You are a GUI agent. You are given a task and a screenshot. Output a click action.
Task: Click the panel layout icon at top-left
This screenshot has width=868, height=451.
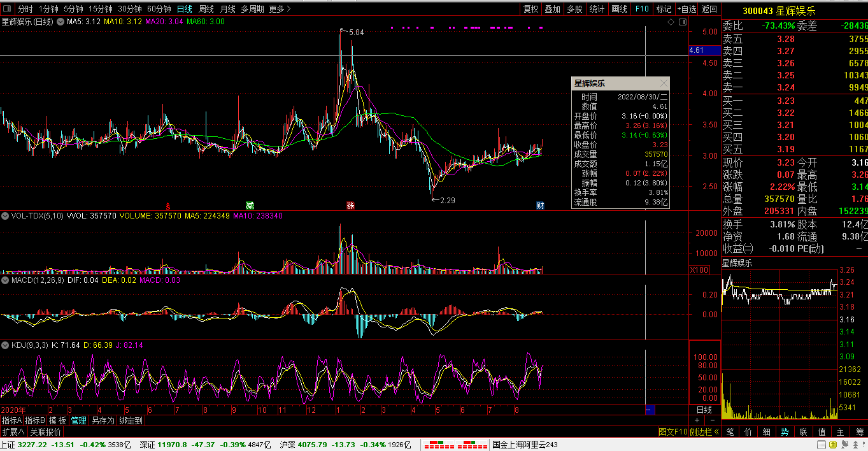pyautogui.click(x=7, y=9)
